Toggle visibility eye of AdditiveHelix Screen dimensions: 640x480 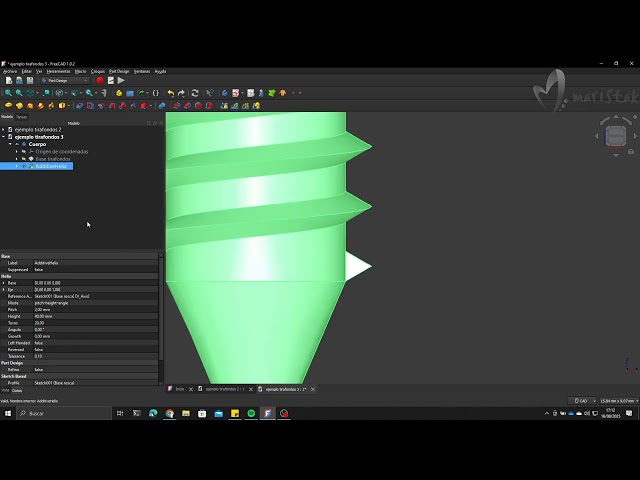[x=24, y=167]
